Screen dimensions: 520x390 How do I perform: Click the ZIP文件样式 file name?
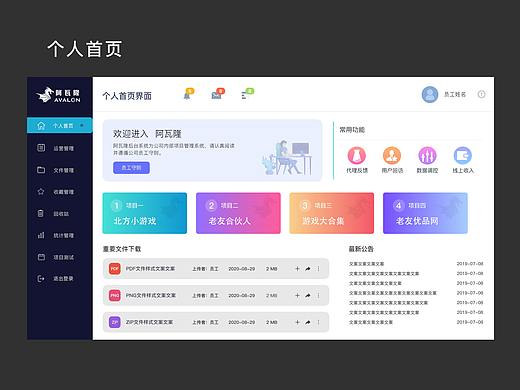pos(149,322)
